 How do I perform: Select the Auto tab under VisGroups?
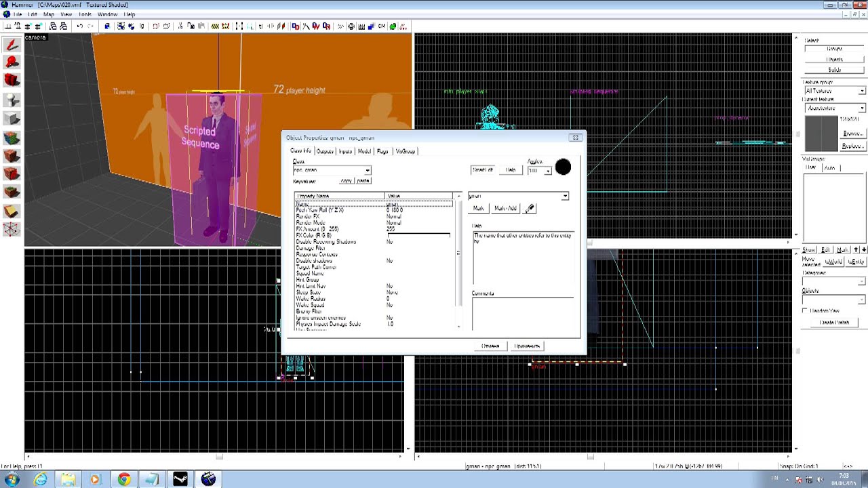coord(829,167)
